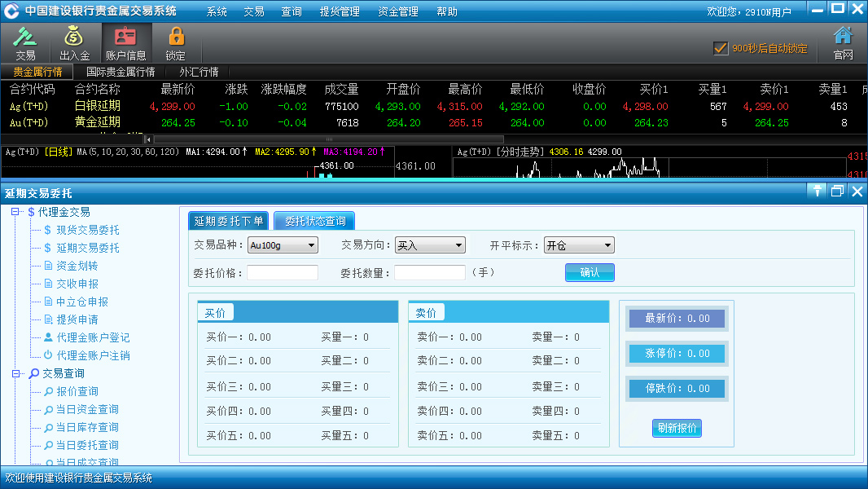The width and height of the screenshot is (868, 489).
Task: Click the 停跌价 price button
Action: tap(677, 388)
